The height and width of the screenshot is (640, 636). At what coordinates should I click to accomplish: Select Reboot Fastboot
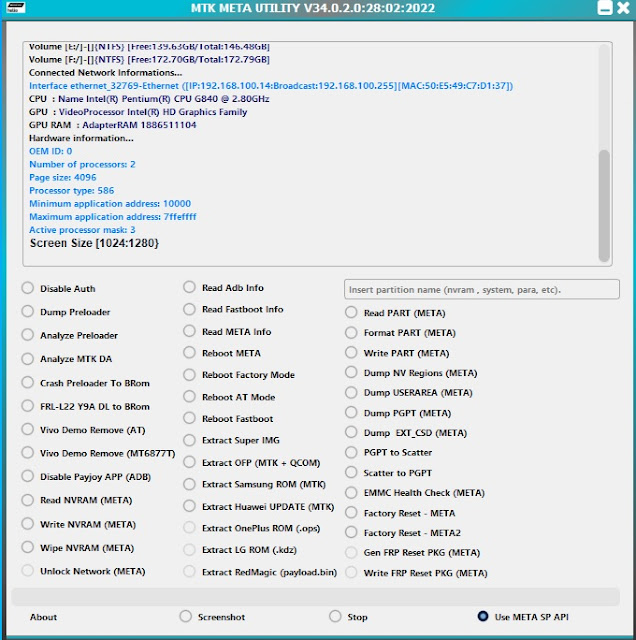click(x=189, y=418)
